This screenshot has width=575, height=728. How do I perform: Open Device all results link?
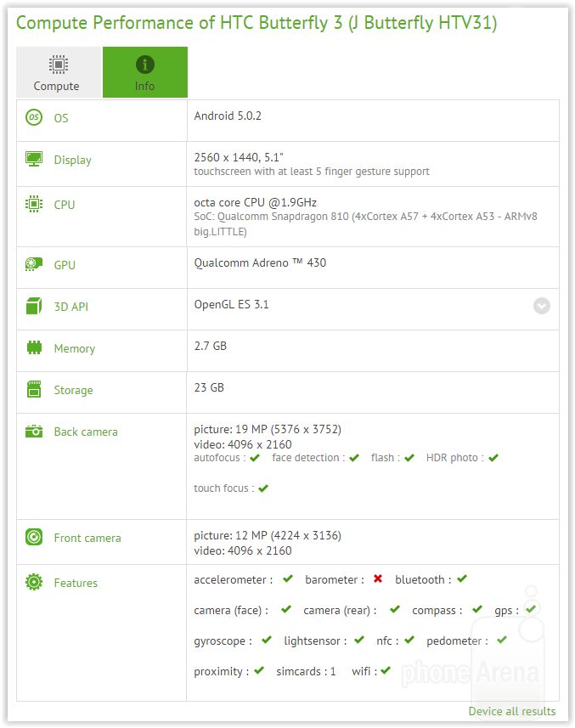click(512, 711)
